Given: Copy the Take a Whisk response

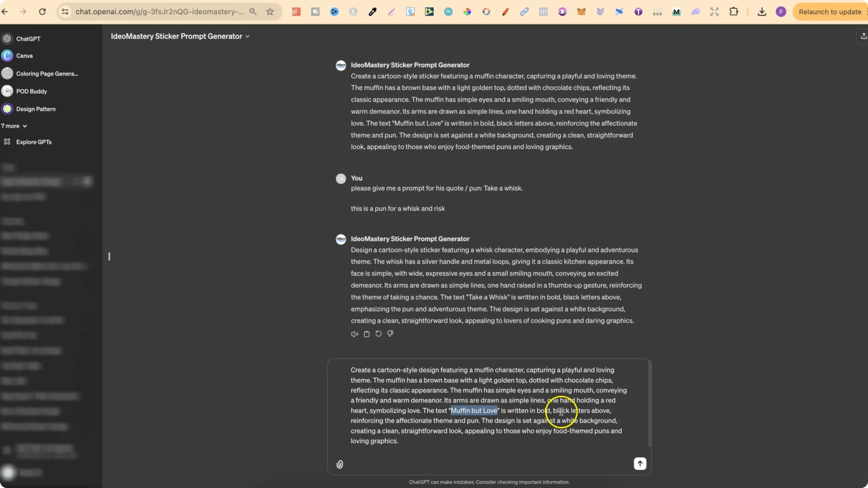Looking at the screenshot, I should click(367, 334).
